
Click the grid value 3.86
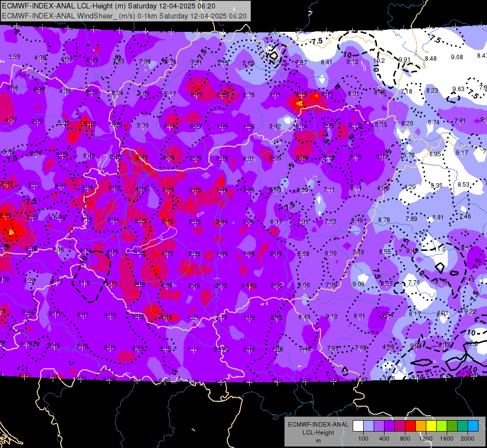(x=248, y=190)
